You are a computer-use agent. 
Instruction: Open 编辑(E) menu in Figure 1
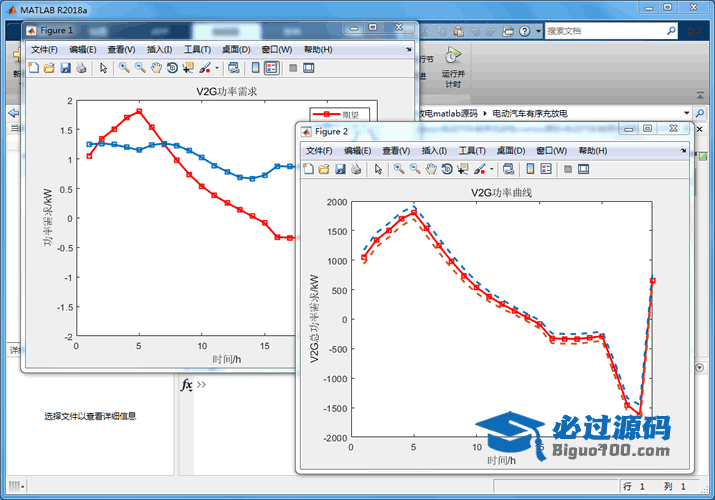pos(83,50)
